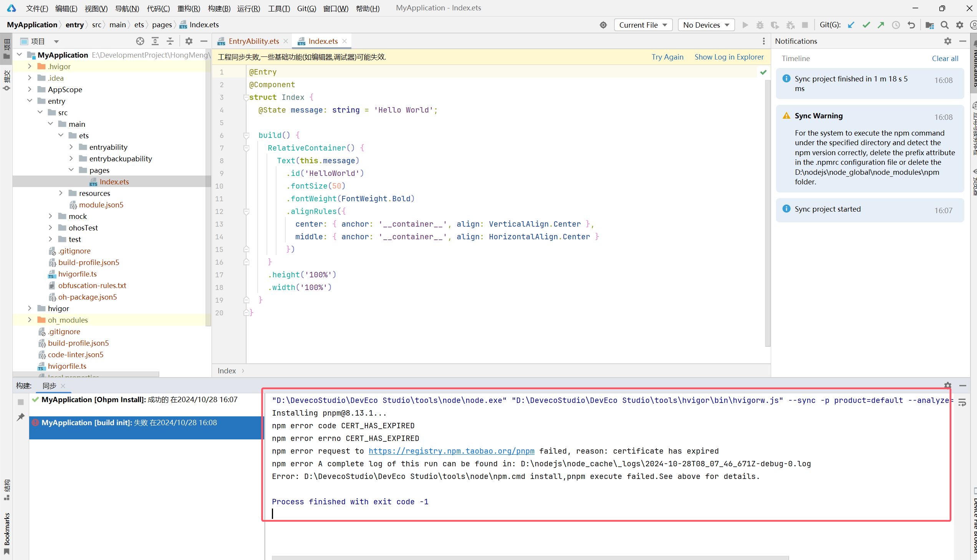Screen dimensions: 977x560
Task: Click Expand All icon in project panel
Action: 155,41
